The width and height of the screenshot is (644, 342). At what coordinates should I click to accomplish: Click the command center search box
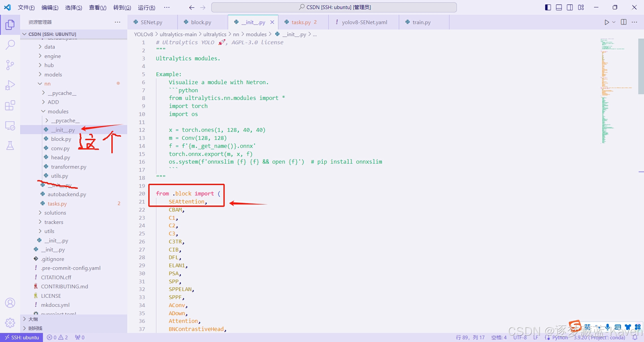334,7
